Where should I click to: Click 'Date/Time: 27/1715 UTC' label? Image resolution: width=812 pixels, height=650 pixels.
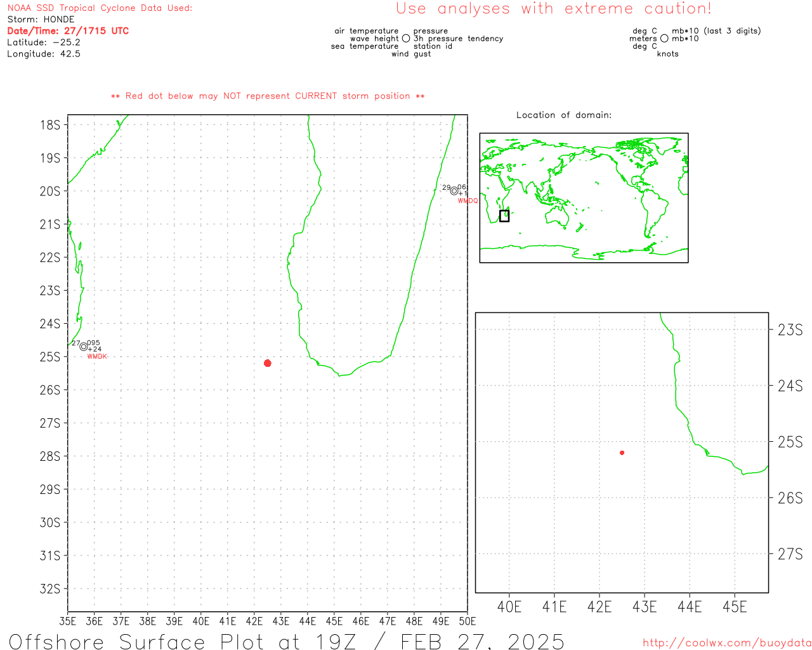tap(68, 31)
